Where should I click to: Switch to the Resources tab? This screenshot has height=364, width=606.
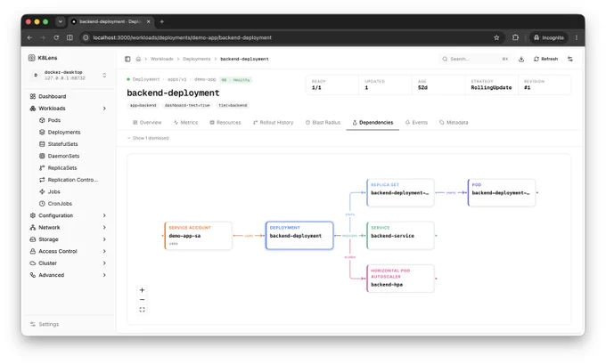(225, 123)
